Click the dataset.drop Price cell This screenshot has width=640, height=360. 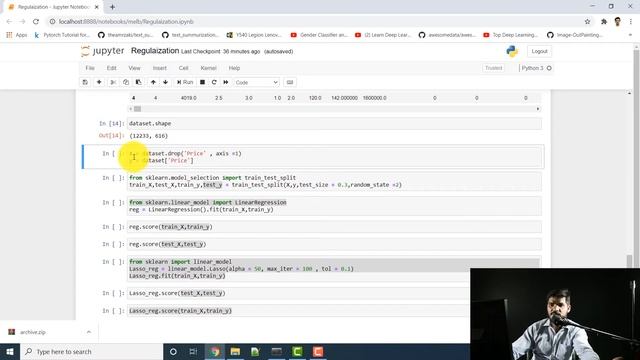pyautogui.click(x=334, y=157)
